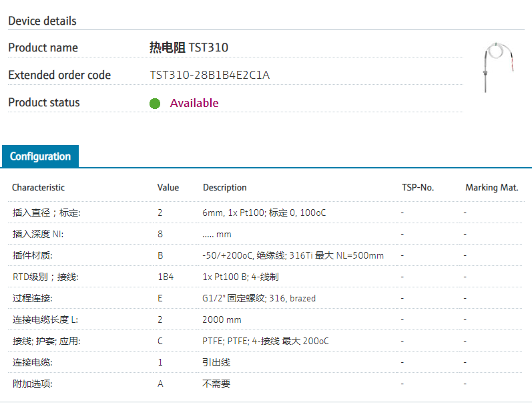Select the extended order code TST310-28B1B4E2C1A
The width and height of the screenshot is (532, 403).
click(210, 75)
